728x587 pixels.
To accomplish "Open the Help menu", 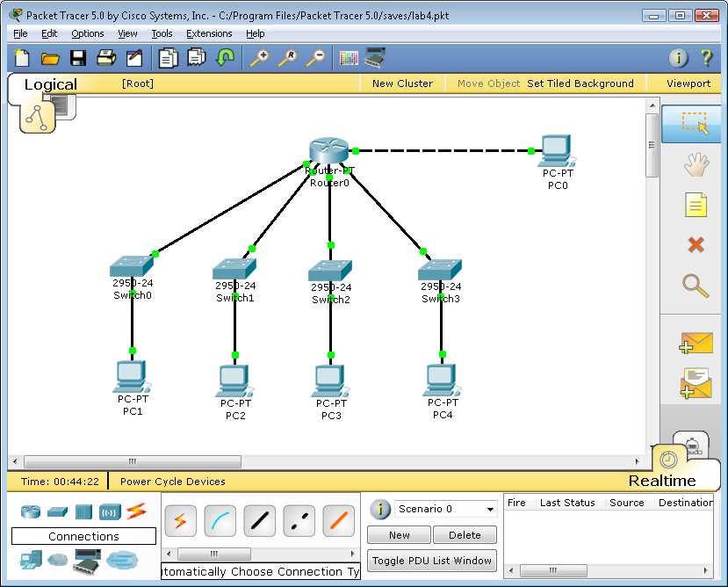I will 255,33.
